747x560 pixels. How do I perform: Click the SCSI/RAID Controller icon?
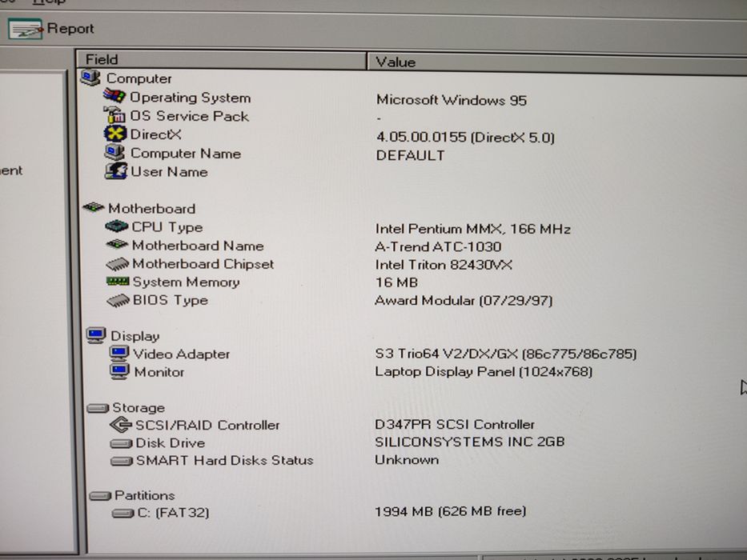pos(121,424)
